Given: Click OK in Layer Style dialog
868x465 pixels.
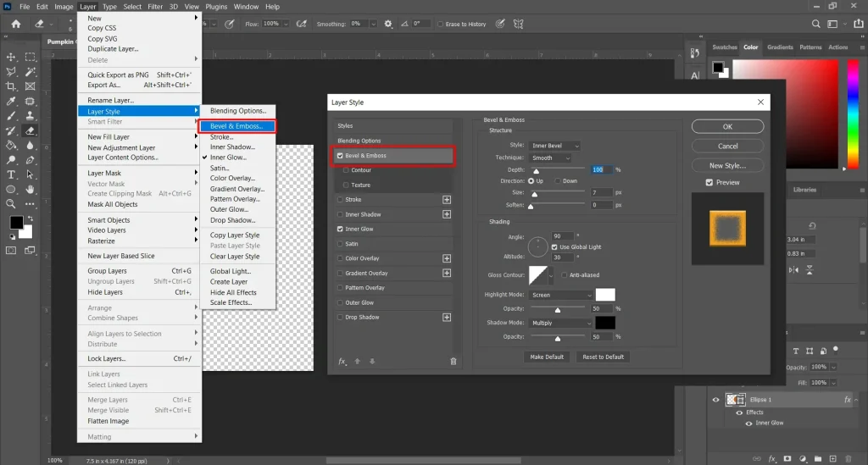Looking at the screenshot, I should pos(727,126).
